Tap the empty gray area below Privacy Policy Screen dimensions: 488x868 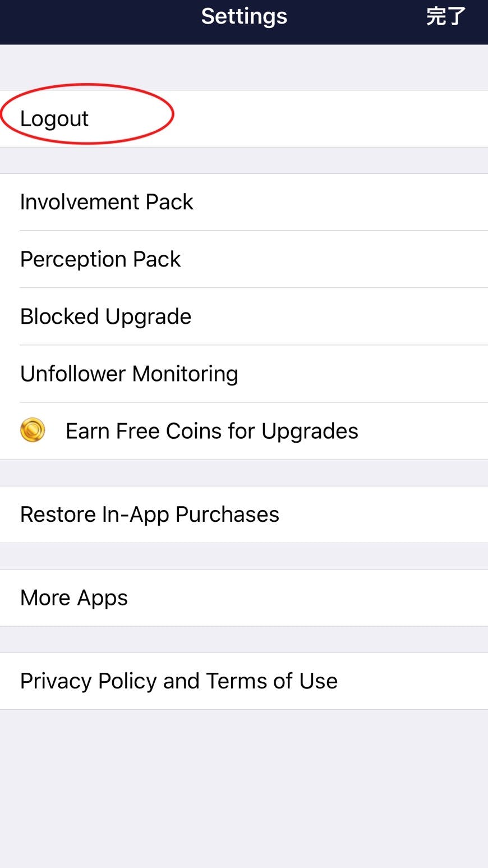[x=244, y=786]
